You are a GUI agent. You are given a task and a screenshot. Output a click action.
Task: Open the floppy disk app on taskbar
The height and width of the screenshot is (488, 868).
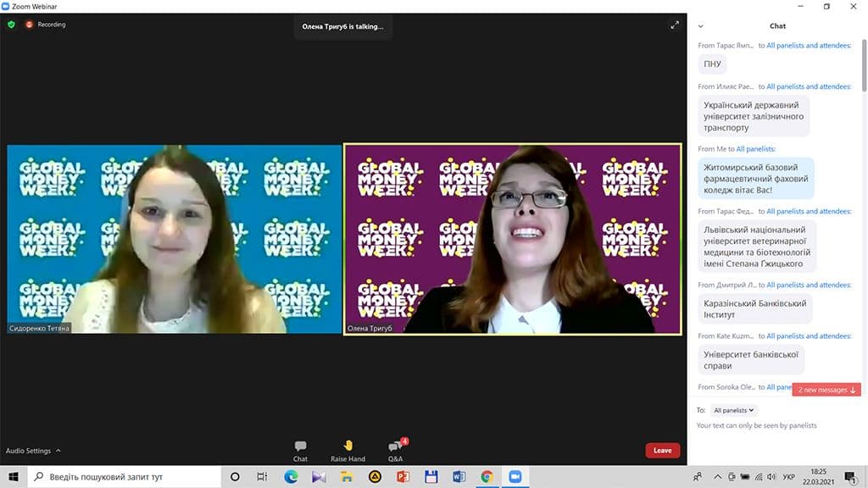point(431,476)
